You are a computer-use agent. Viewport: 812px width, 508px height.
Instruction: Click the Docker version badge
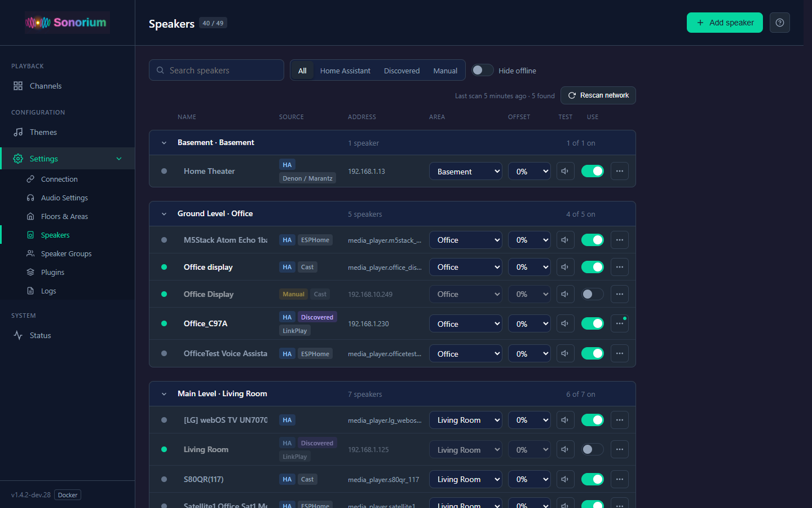click(x=68, y=495)
